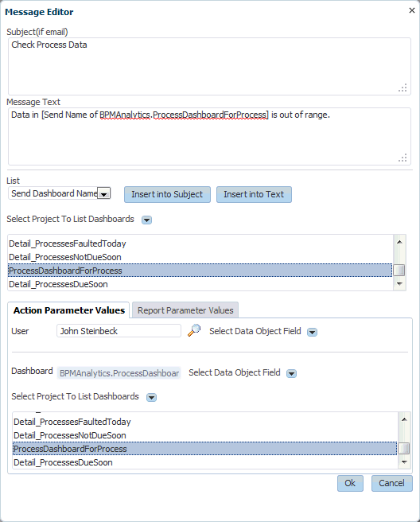Close the Message Editor dialog
Screen dimensions: 420x522
pos(412,10)
